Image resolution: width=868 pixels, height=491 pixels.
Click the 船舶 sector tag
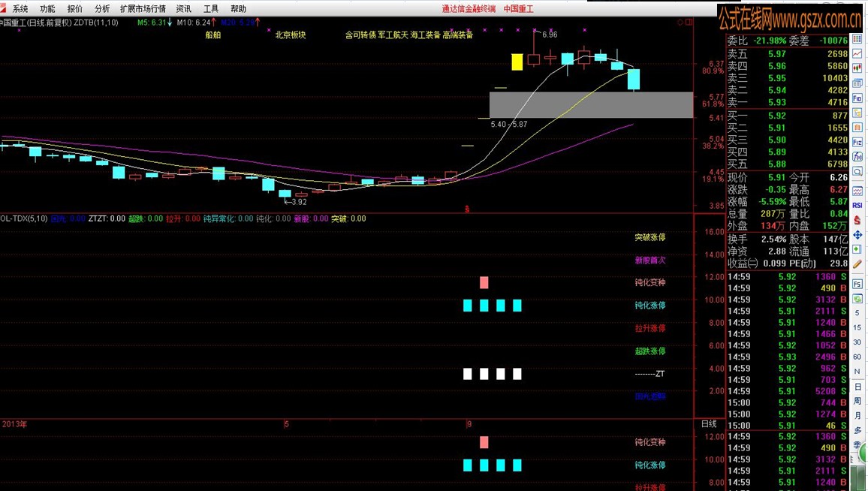click(x=213, y=35)
